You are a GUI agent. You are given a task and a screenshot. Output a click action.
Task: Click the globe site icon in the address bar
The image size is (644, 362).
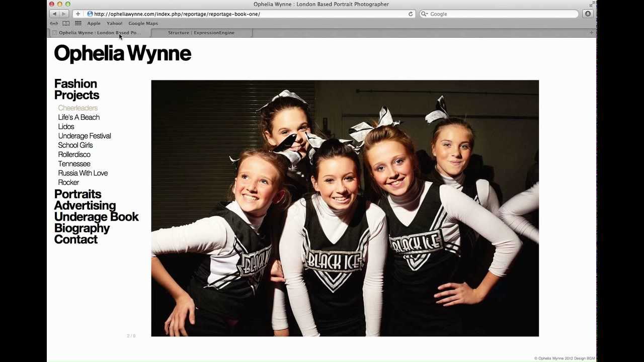pyautogui.click(x=90, y=14)
